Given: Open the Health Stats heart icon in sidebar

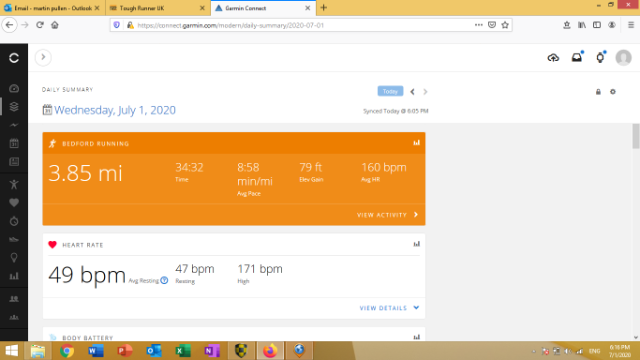Looking at the screenshot, I should (14, 203).
